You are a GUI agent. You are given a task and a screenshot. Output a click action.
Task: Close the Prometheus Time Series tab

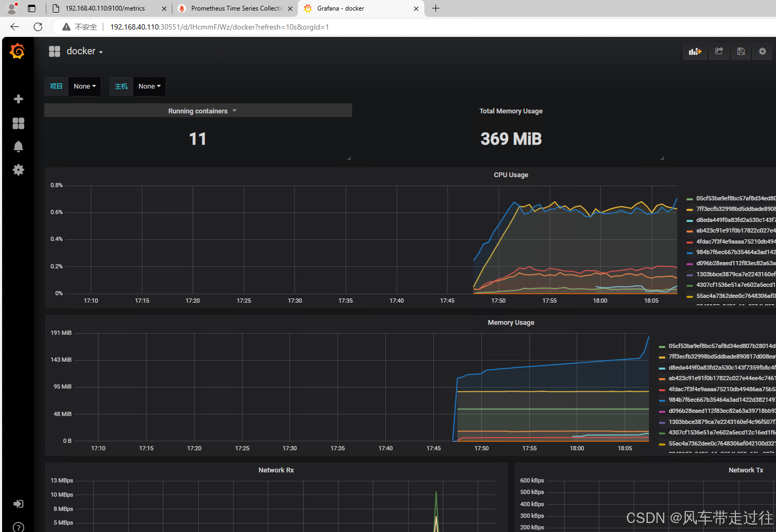point(290,8)
